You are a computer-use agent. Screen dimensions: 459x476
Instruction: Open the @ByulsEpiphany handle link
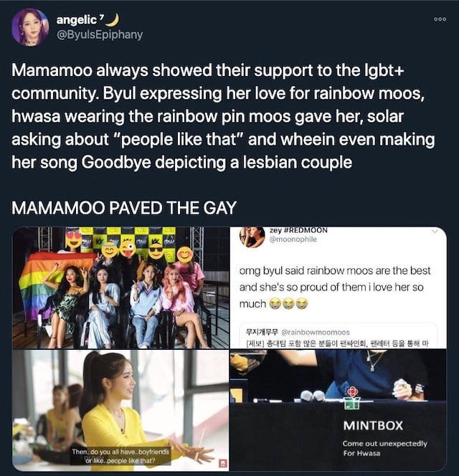(x=100, y=34)
